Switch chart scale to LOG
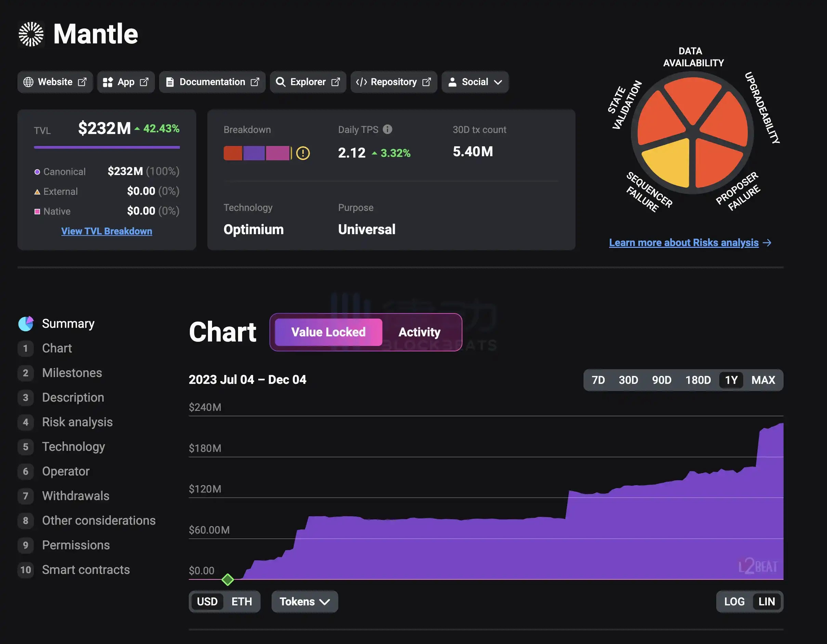Viewport: 827px width, 644px height. point(734,601)
